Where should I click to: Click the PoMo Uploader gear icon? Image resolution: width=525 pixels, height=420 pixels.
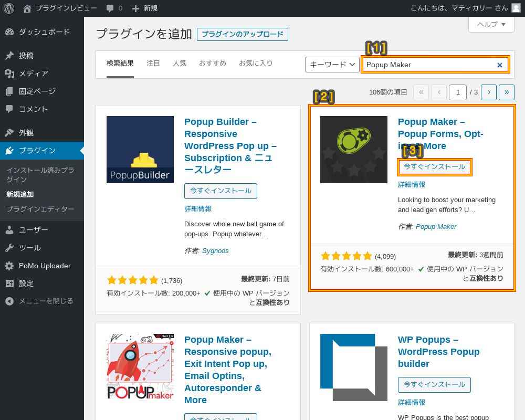(x=9, y=266)
